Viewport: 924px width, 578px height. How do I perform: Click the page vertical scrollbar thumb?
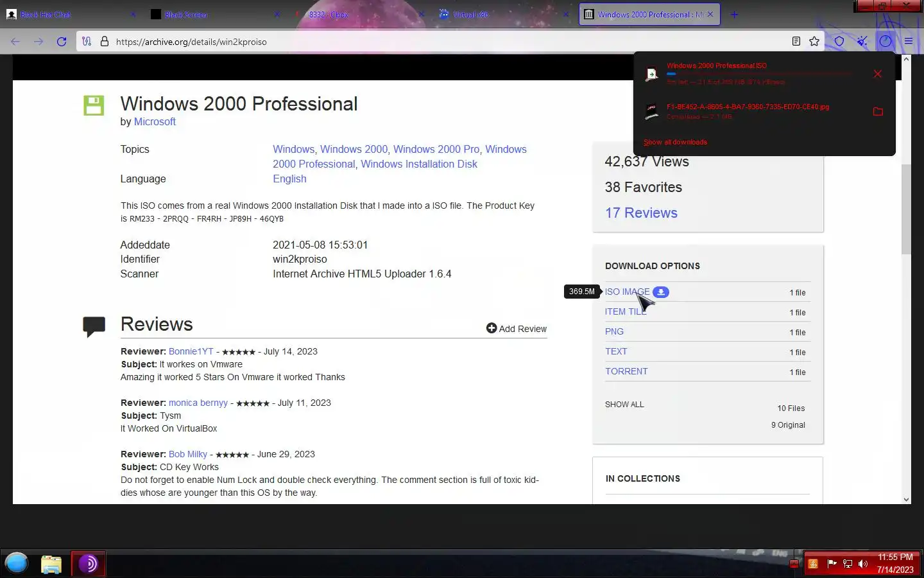tap(906, 209)
